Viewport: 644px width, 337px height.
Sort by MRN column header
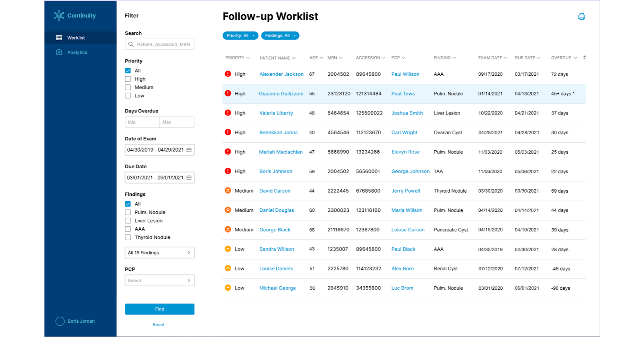335,58
